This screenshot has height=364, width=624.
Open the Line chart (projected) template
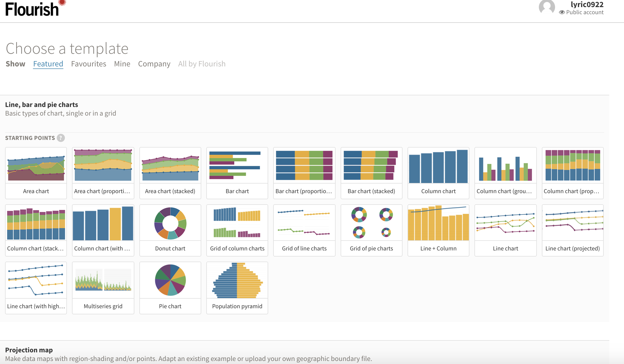[x=573, y=230]
